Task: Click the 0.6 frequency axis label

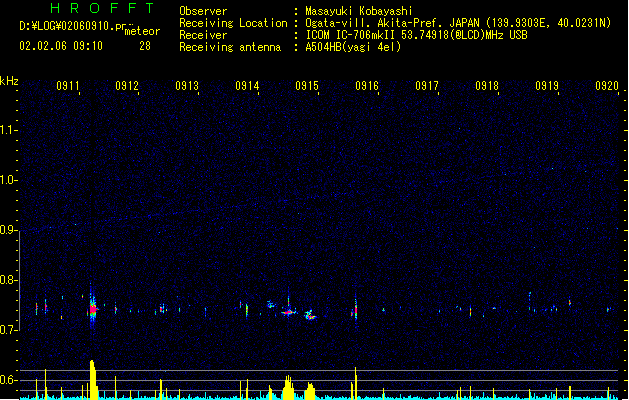Action: click(x=8, y=380)
